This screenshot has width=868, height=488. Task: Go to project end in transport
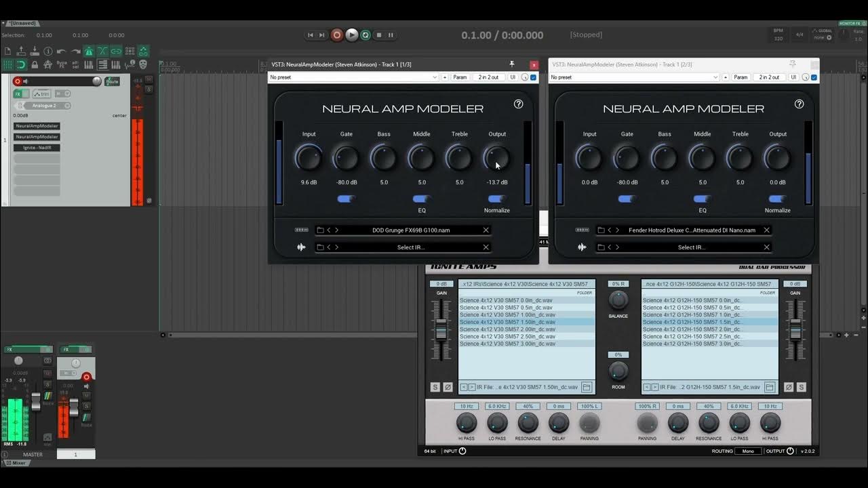tap(322, 35)
